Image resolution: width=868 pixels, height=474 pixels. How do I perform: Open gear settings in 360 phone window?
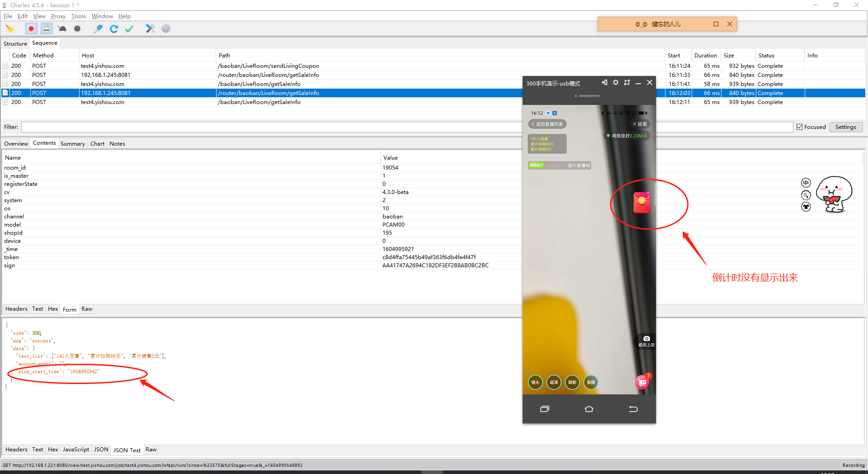(x=616, y=82)
